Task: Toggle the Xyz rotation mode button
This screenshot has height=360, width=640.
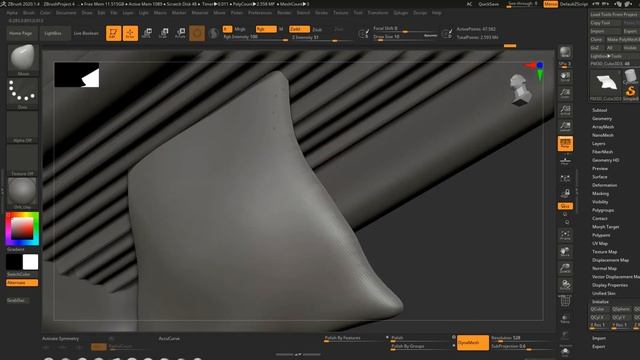Action: [x=565, y=206]
